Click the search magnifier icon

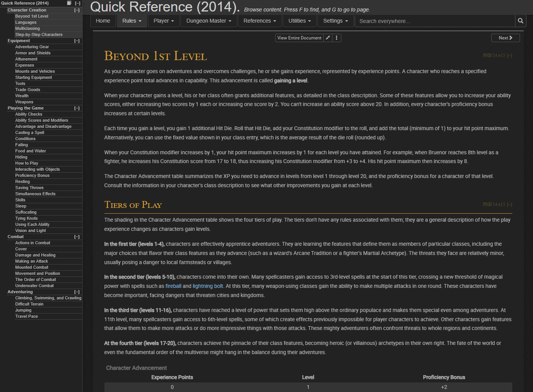[x=520, y=21]
